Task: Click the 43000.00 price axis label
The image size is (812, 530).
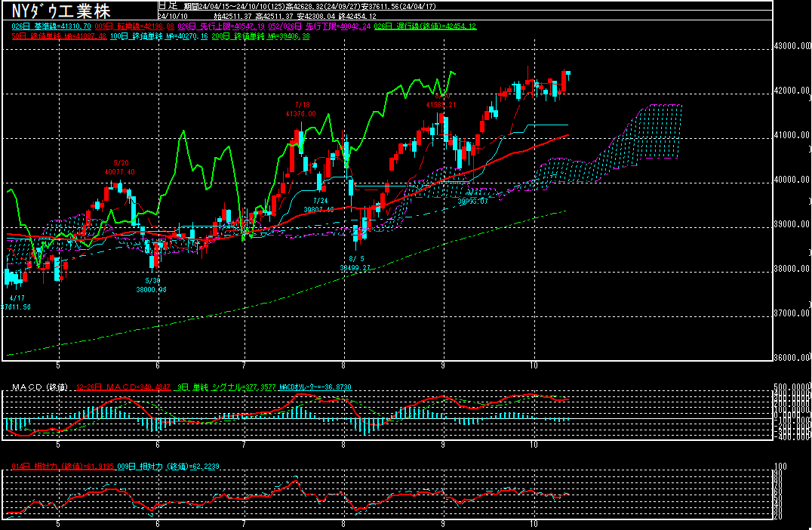Action: tap(792, 46)
